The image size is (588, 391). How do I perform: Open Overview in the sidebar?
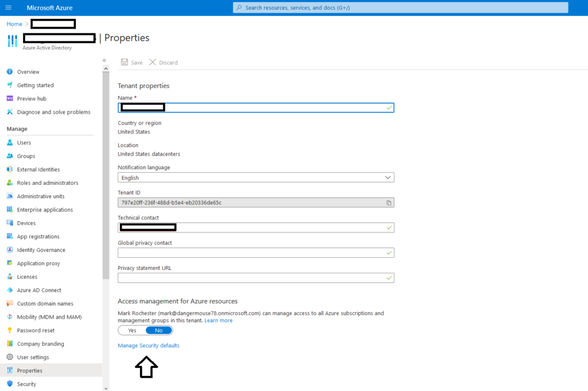click(x=28, y=72)
